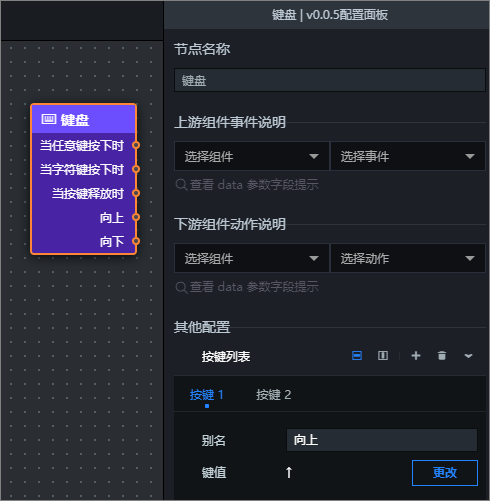Click the 当任意键按下时 output port circle
The height and width of the screenshot is (501, 490).
(x=136, y=145)
